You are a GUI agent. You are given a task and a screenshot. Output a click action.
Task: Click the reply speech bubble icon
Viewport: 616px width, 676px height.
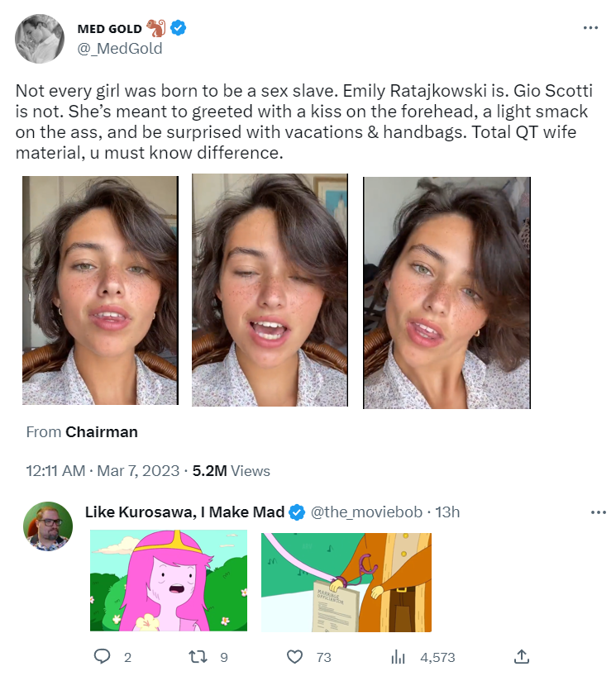pos(103,657)
